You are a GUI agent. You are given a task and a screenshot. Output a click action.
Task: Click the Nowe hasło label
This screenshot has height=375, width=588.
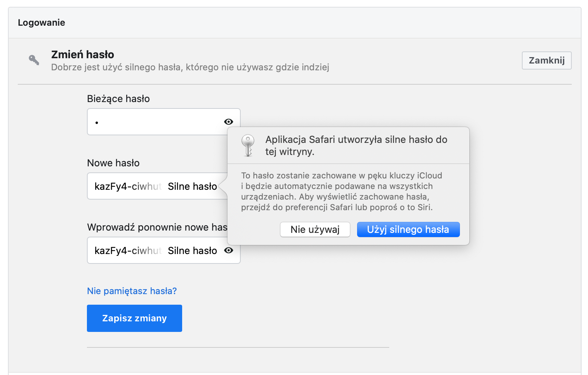(x=113, y=163)
